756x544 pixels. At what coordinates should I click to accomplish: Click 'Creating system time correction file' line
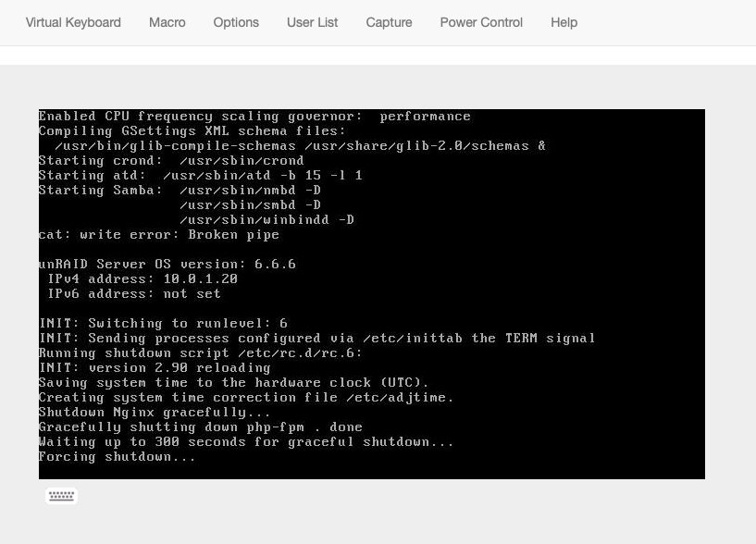[246, 397]
